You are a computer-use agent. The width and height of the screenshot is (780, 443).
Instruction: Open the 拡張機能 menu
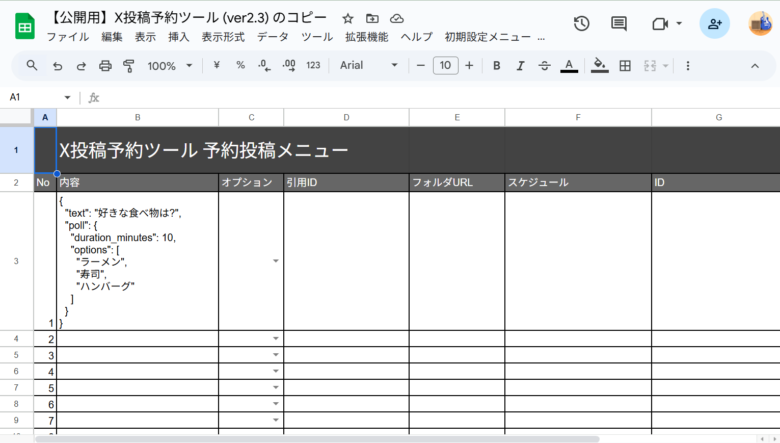click(367, 37)
